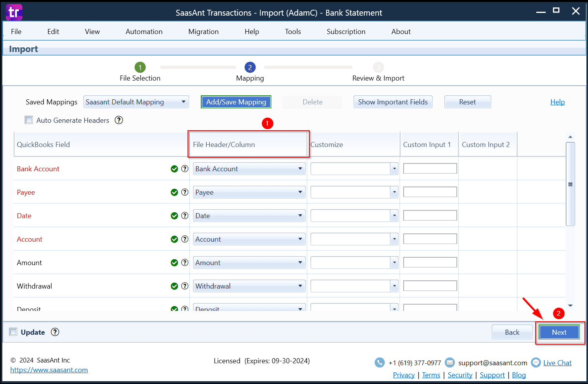Click the Live Chat bubble icon
This screenshot has height=384, width=588.
click(x=536, y=362)
